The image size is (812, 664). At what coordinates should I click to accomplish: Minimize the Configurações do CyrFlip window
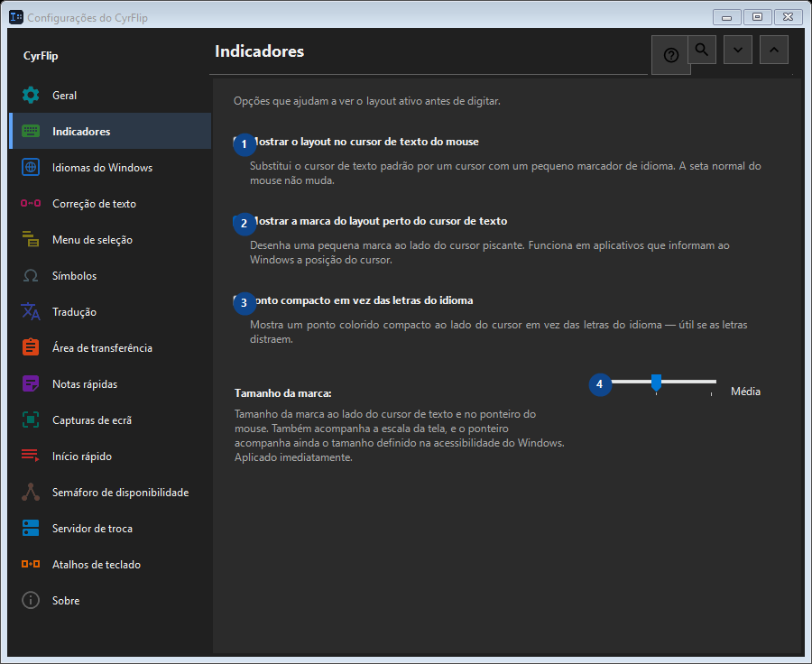pos(726,17)
